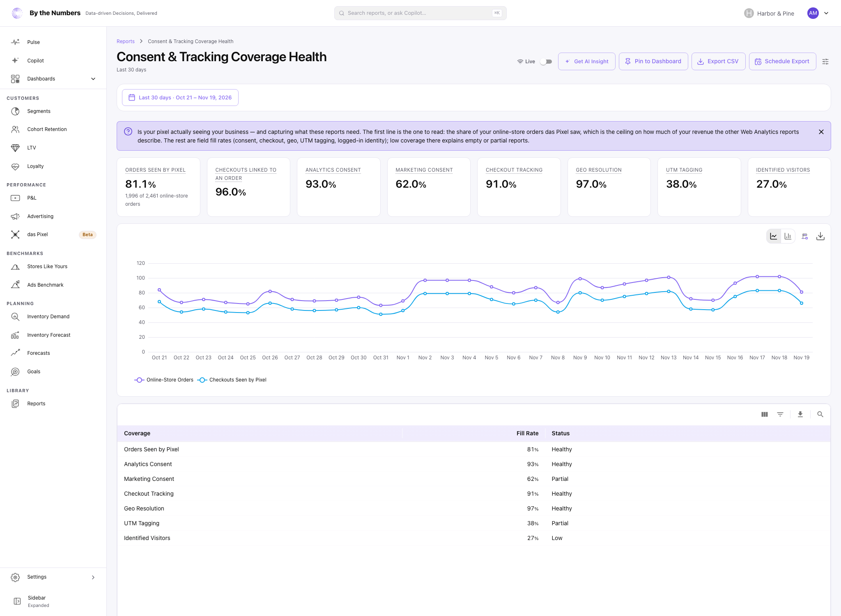Click the Identified Visitors table row
This screenshot has height=616, width=841.
tap(473, 538)
